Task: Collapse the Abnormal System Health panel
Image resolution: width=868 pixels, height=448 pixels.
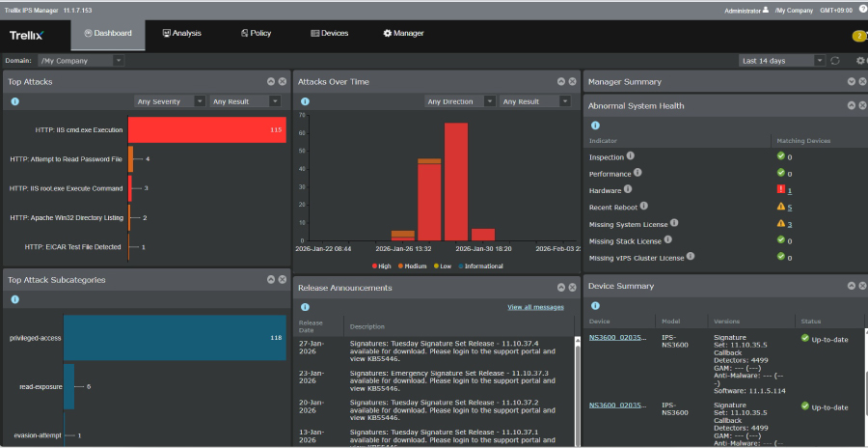Action: click(852, 105)
